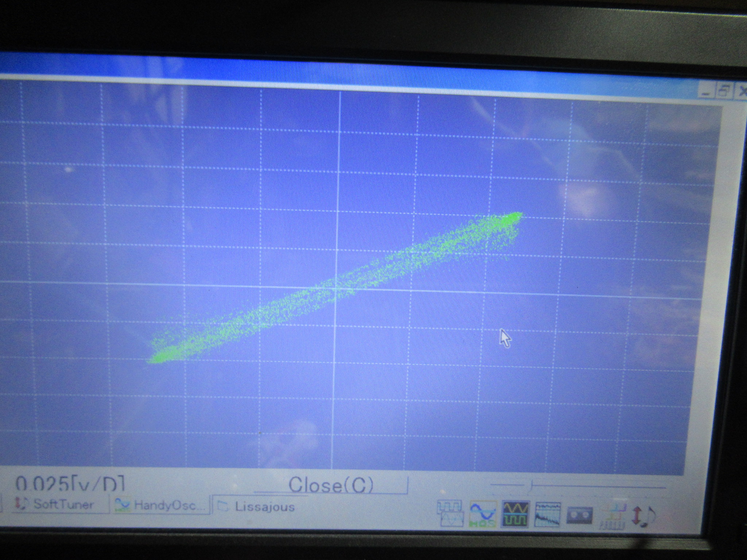This screenshot has width=747, height=560.
Task: Click the bright upper-right tip of the green trace
Action: [516, 216]
